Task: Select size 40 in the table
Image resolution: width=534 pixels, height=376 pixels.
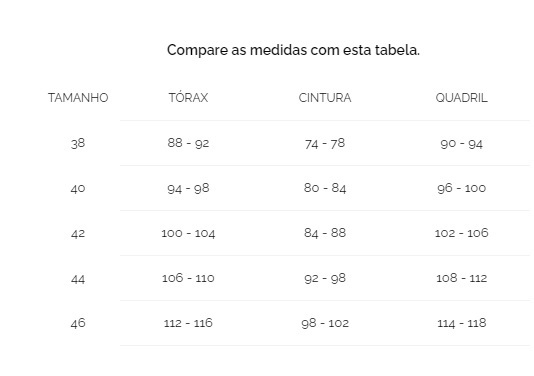Action: (78, 188)
